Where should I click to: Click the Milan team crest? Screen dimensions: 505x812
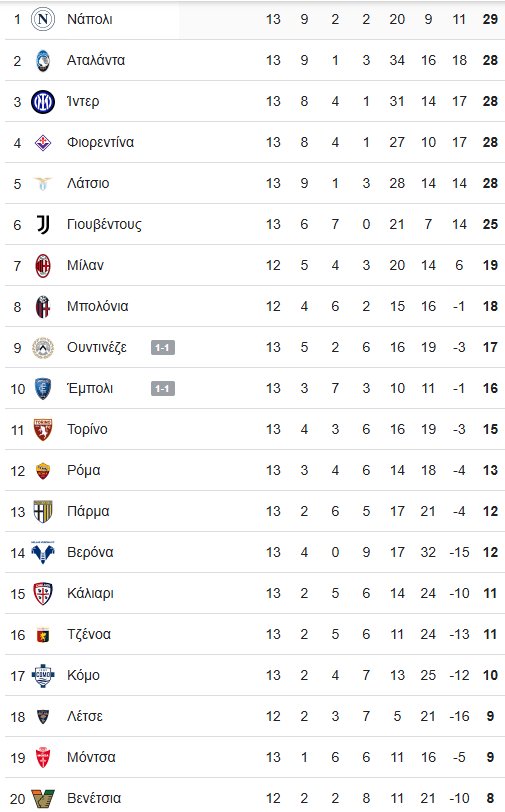click(43, 266)
